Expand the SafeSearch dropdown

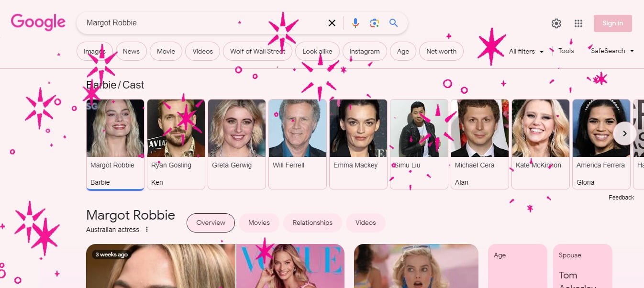click(x=612, y=51)
